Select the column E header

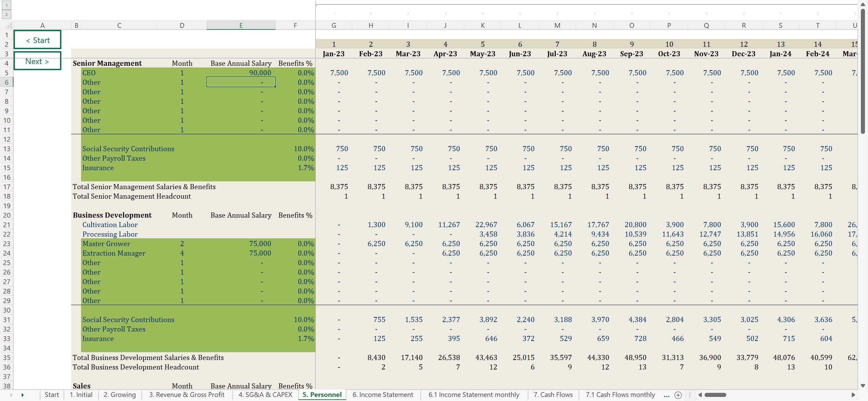(x=241, y=25)
